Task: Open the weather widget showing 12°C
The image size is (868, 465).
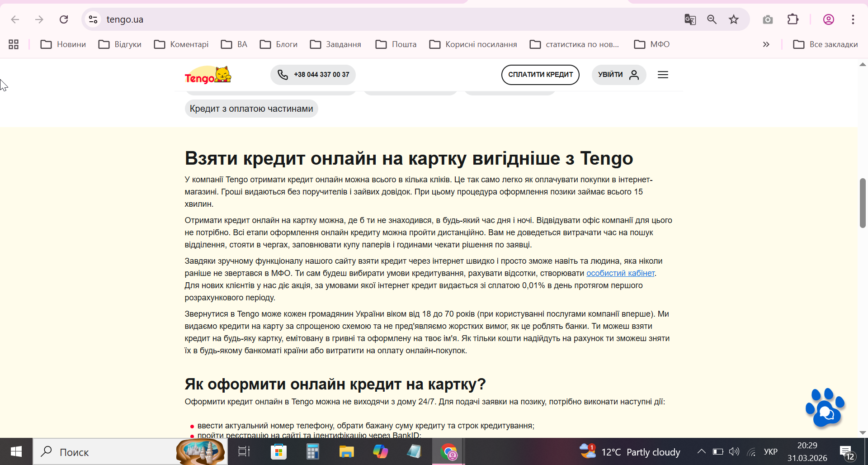Action: pos(630,452)
